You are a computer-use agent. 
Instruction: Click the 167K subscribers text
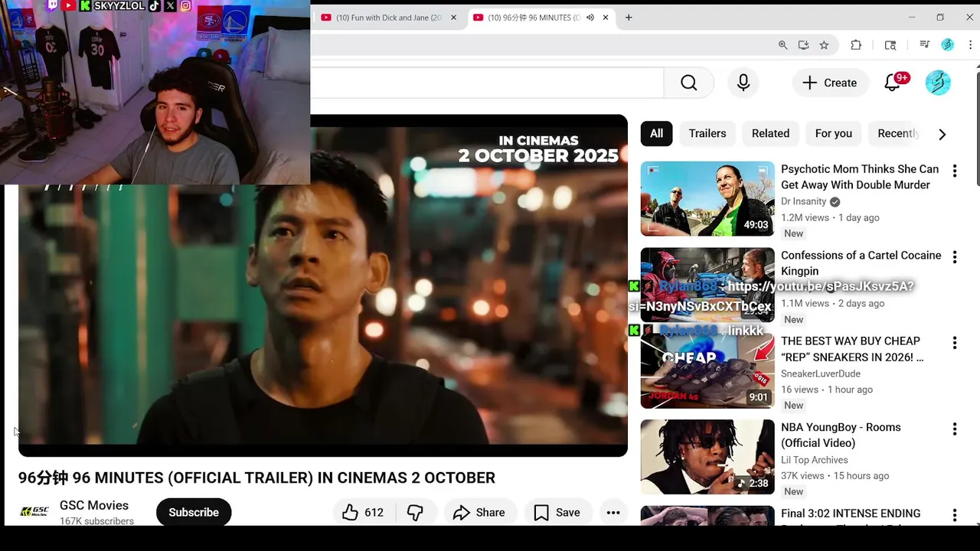click(96, 521)
